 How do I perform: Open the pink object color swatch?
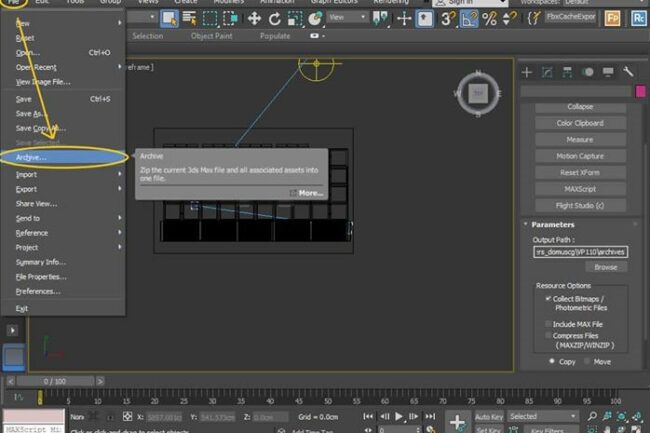640,91
